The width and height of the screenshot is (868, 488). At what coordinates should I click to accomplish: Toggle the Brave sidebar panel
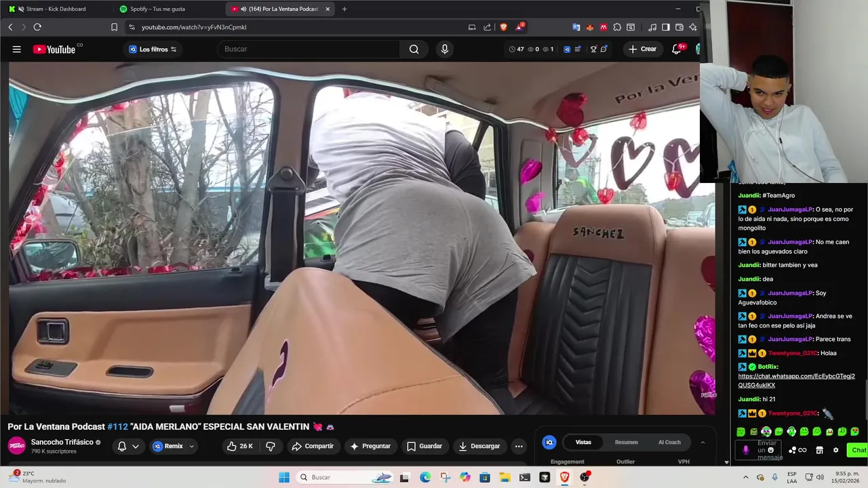[666, 27]
